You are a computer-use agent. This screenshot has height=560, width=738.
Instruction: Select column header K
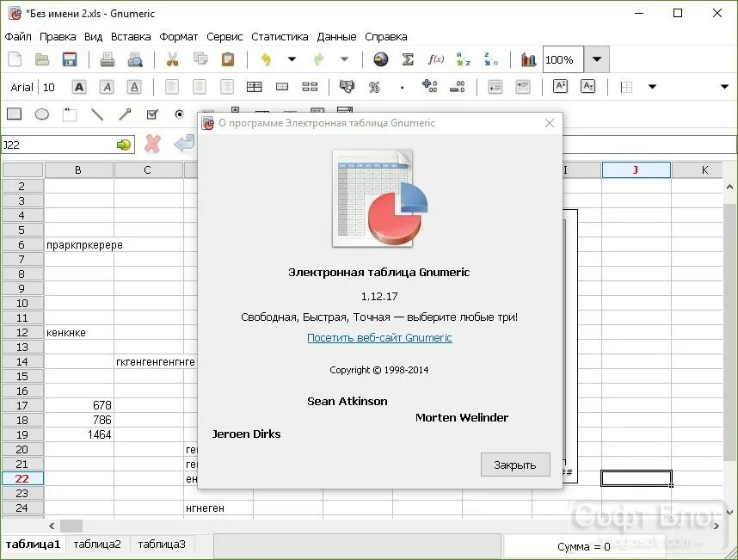pos(697,170)
